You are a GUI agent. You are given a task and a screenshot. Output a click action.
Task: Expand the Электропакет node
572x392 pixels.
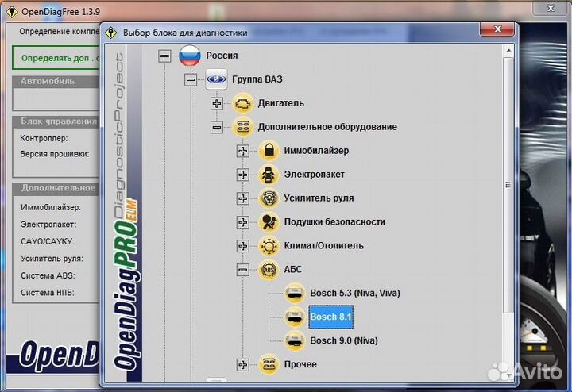pos(243,175)
